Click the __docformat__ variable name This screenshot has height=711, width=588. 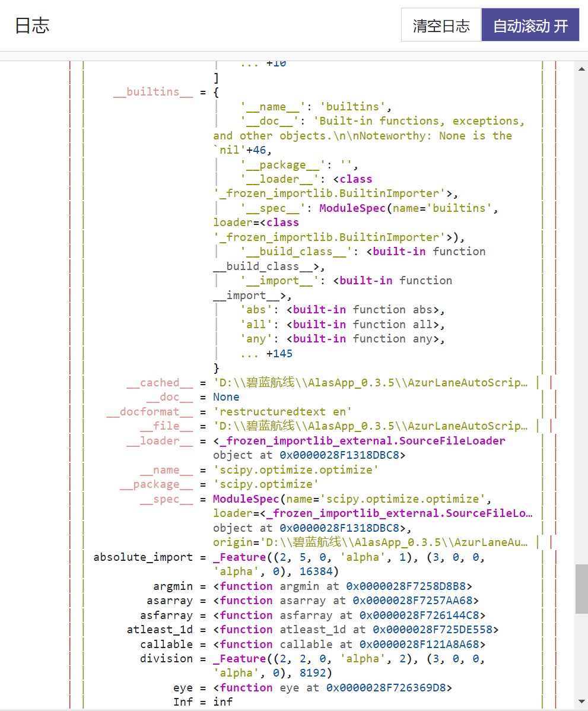click(150, 412)
